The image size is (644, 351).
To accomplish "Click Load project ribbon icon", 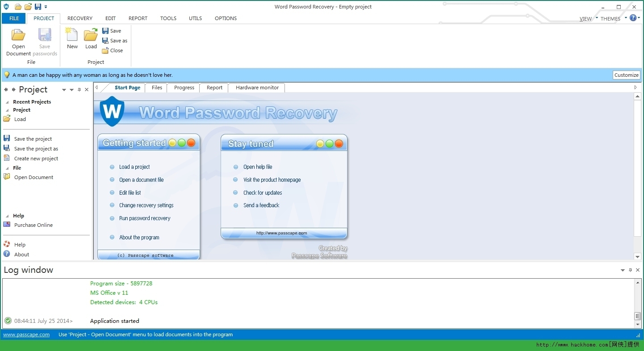I will coord(91,39).
